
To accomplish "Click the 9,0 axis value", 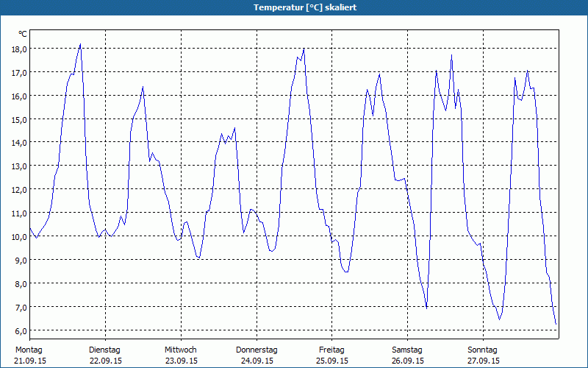I will pos(21,261).
